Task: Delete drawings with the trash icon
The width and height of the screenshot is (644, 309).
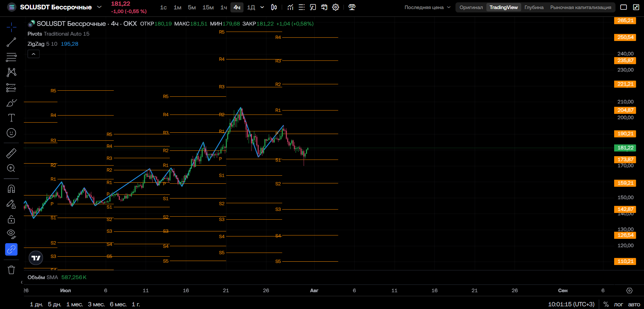Action: [11, 270]
